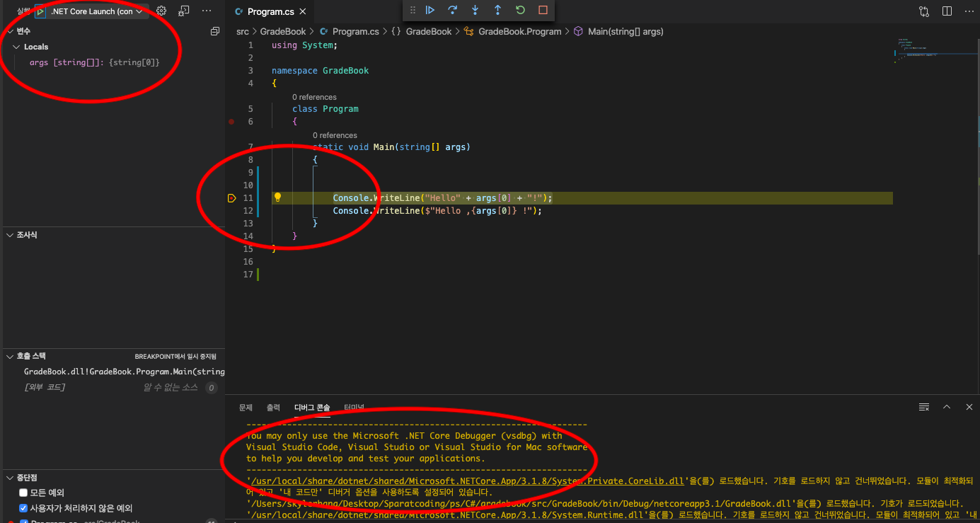Step out in the debug toolbar
The image size is (980, 523).
tap(497, 10)
